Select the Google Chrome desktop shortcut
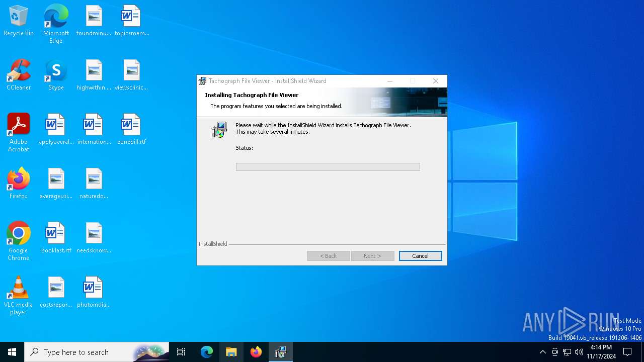 click(x=19, y=241)
